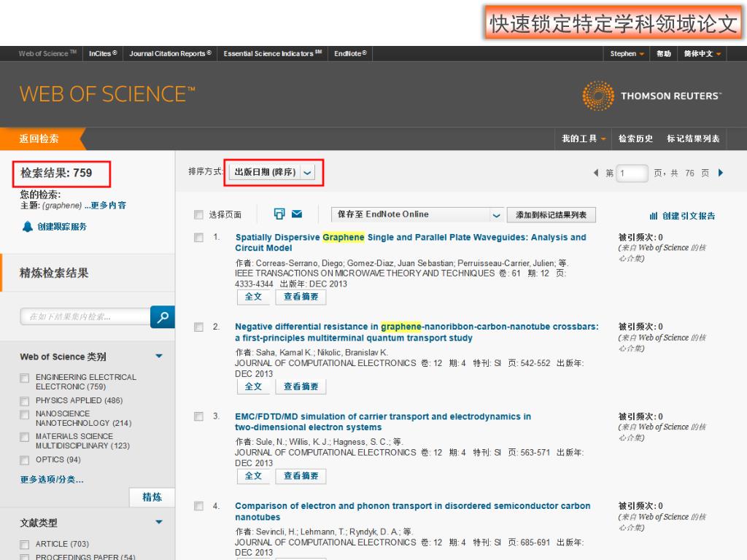Screen dimensions: 747x560
Task: View abstract for result 2
Action: (301, 386)
